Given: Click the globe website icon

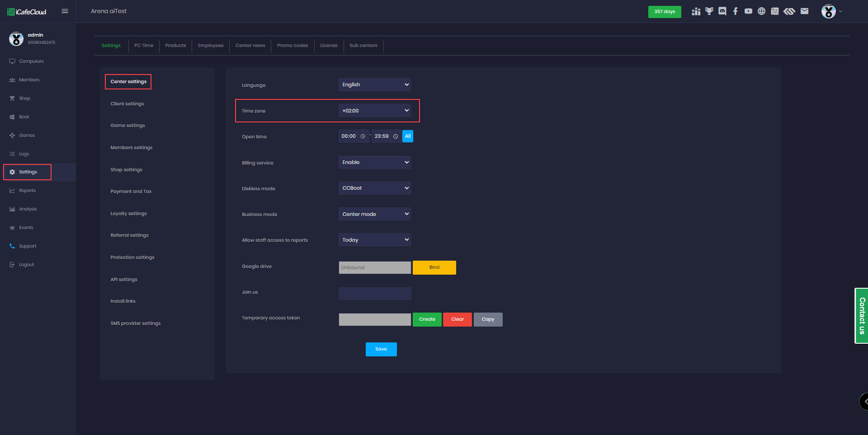Looking at the screenshot, I should coord(761,11).
